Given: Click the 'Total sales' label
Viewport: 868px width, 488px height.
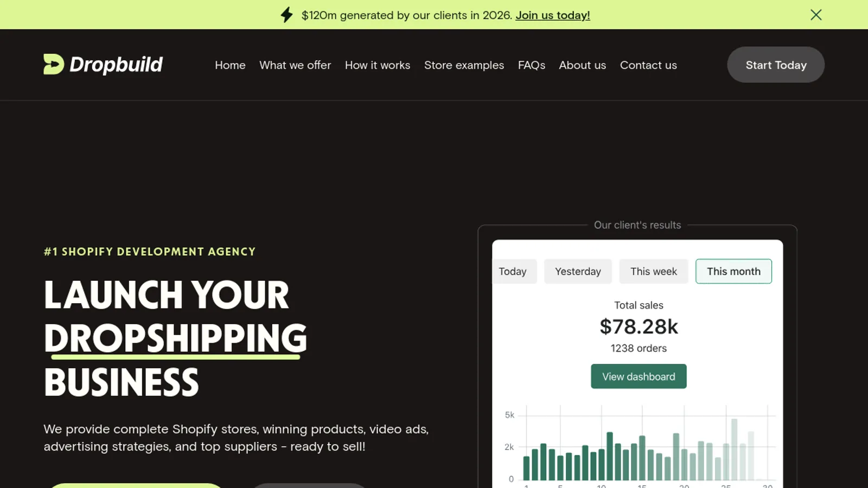Looking at the screenshot, I should (639, 305).
